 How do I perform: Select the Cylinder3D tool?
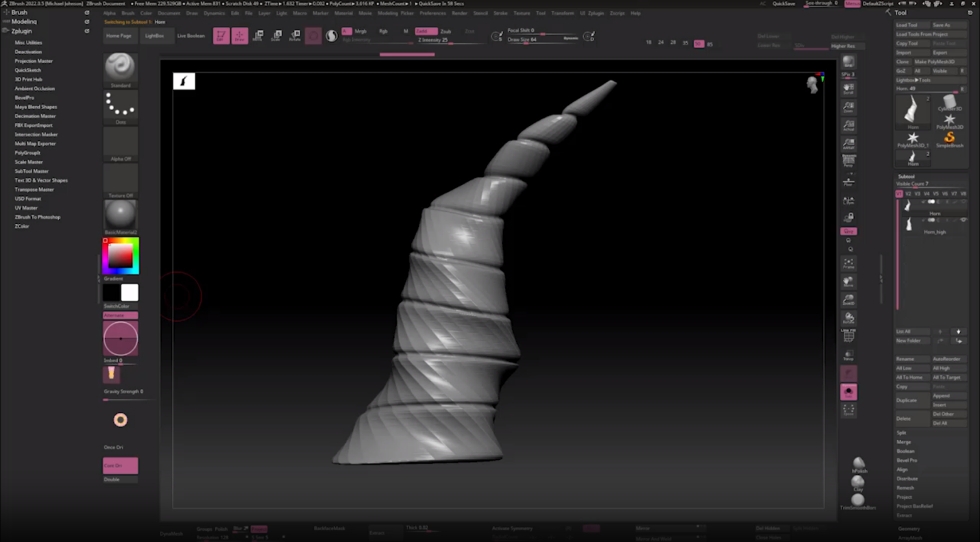tap(950, 103)
